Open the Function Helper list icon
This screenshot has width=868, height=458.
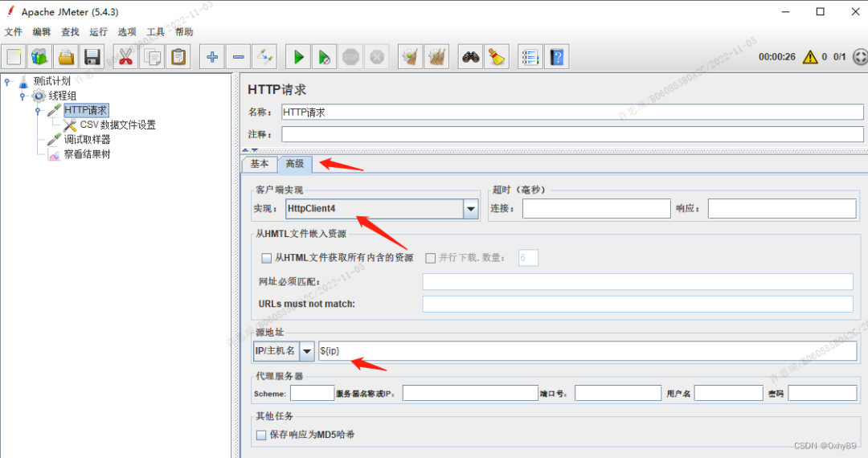coord(530,57)
